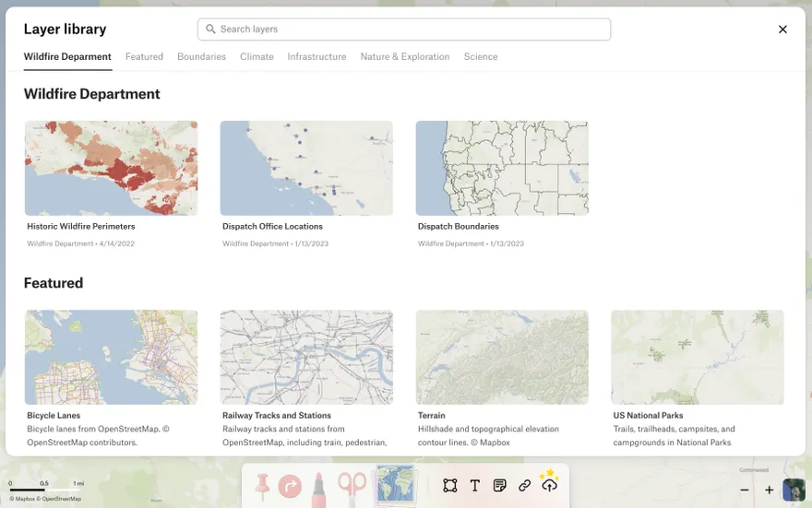
Task: Select the pushpin marker tool
Action: [x=263, y=486]
